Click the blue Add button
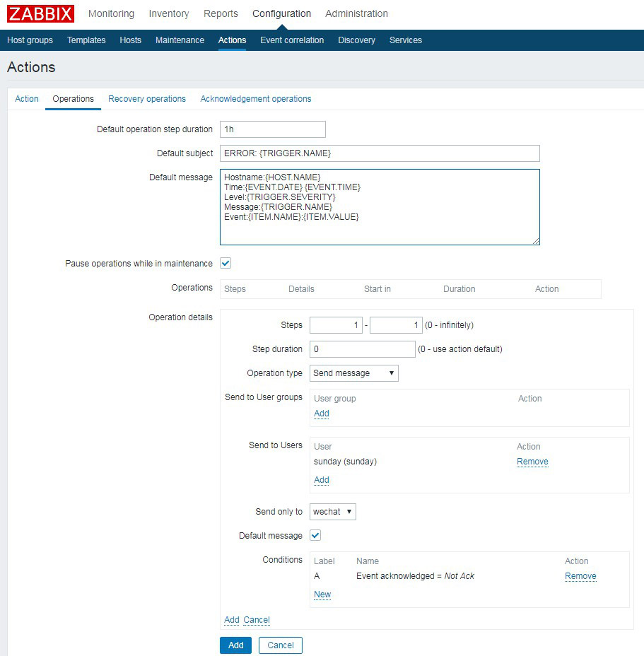The width and height of the screenshot is (644, 656). click(235, 645)
